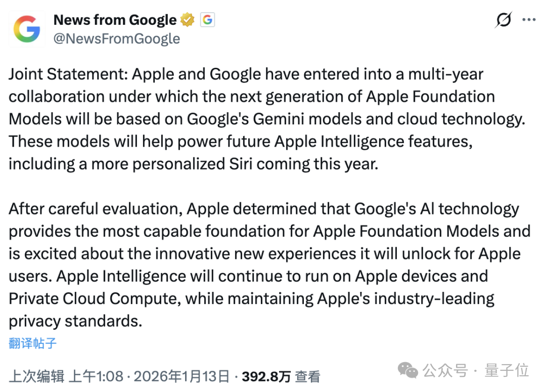Click the Grok slashed-circle icon
546x392 pixels.
click(x=503, y=20)
